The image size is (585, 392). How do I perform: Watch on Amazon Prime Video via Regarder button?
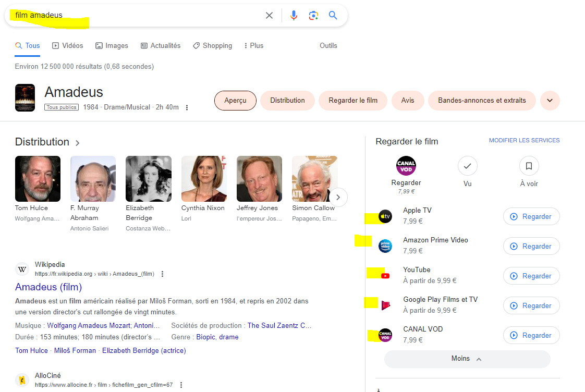click(x=531, y=246)
